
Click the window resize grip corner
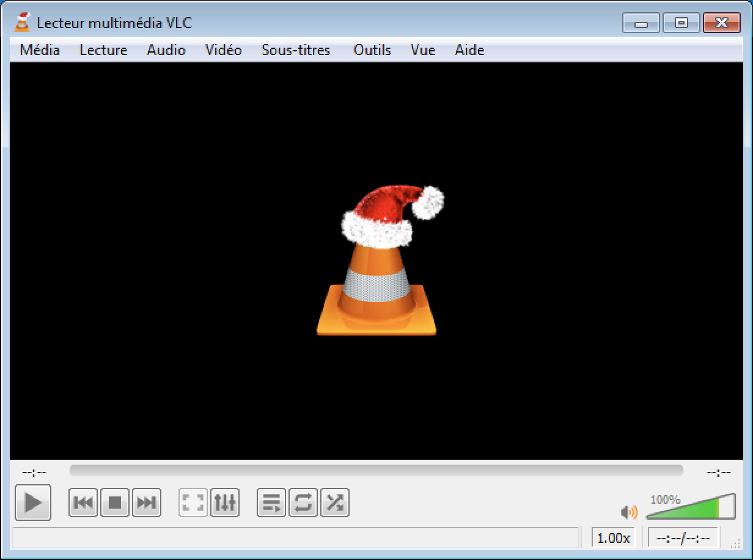(x=736, y=542)
